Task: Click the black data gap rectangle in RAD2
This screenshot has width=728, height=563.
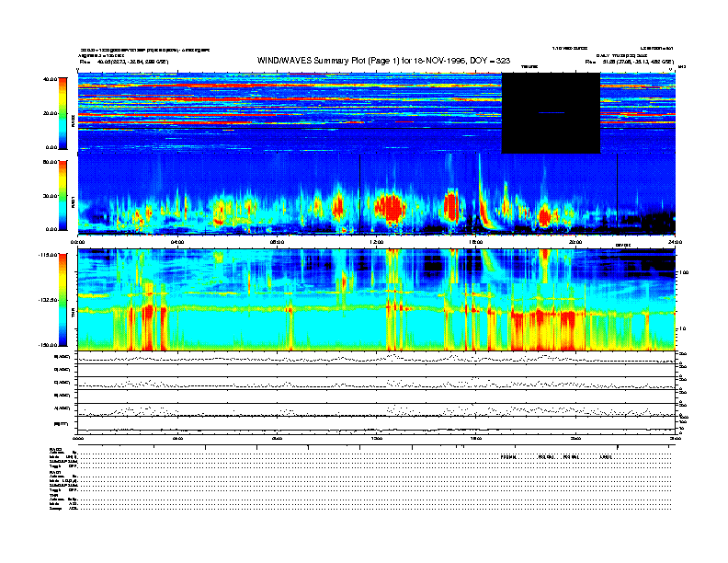Action: pyautogui.click(x=550, y=113)
